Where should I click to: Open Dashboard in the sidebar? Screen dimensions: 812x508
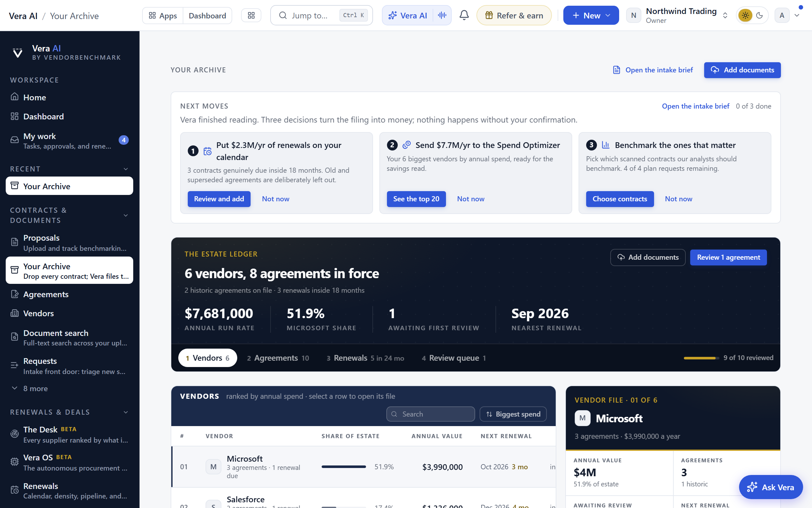(x=69, y=117)
